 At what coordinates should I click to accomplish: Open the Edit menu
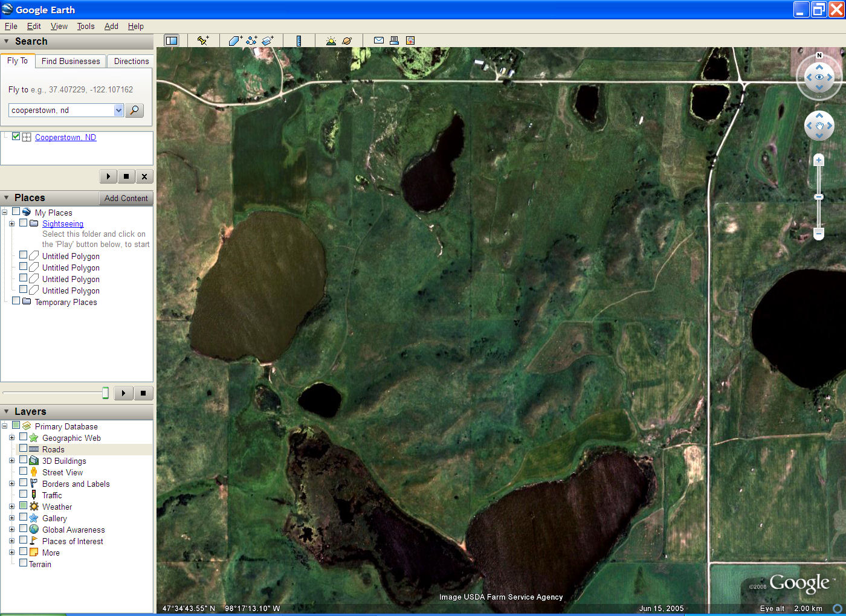pyautogui.click(x=34, y=26)
